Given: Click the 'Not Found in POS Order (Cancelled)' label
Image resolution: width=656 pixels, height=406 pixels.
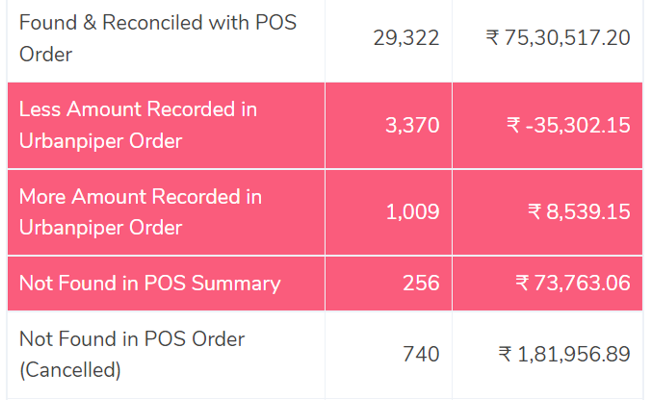Looking at the screenshot, I should coord(132,355).
